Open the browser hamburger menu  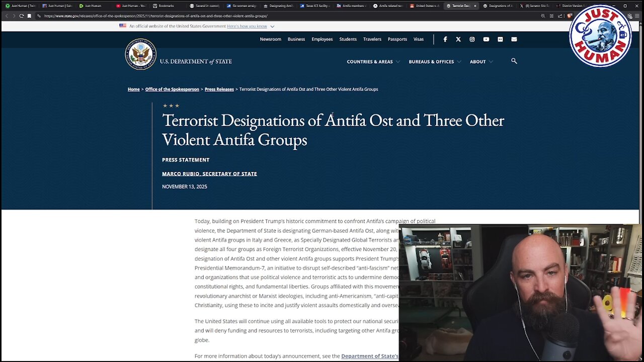tap(637, 16)
